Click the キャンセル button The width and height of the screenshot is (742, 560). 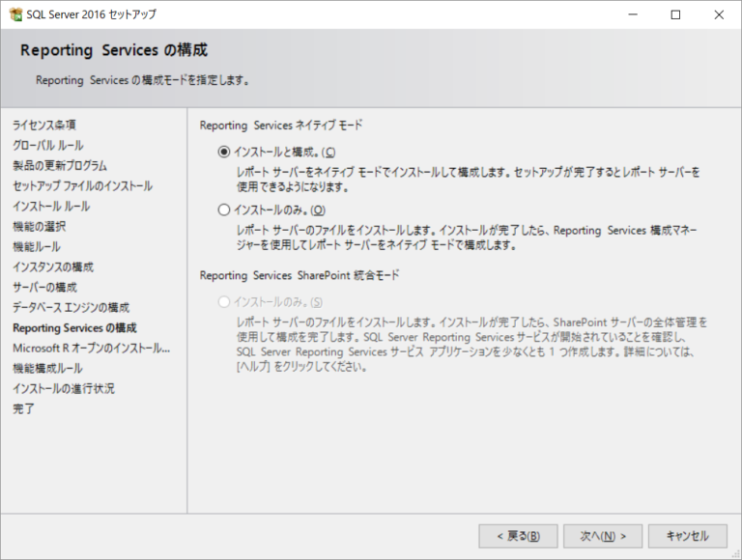(x=687, y=536)
